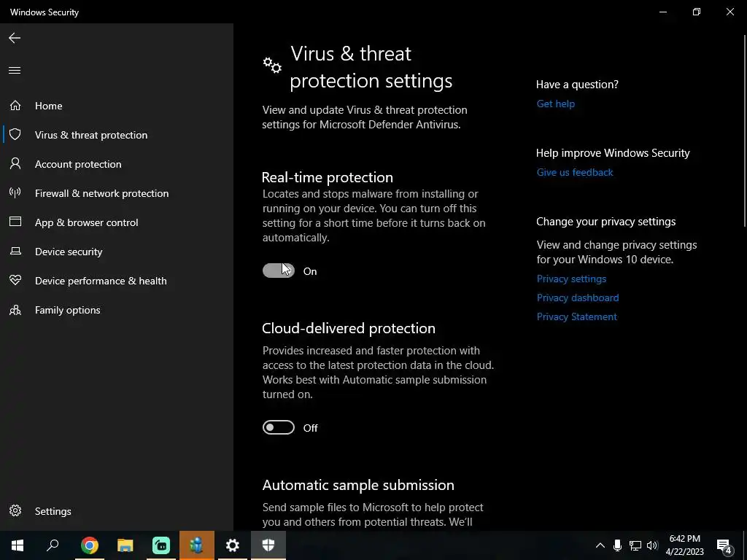747x560 pixels.
Task: Open the volume speaker tray icon
Action: tap(653, 545)
